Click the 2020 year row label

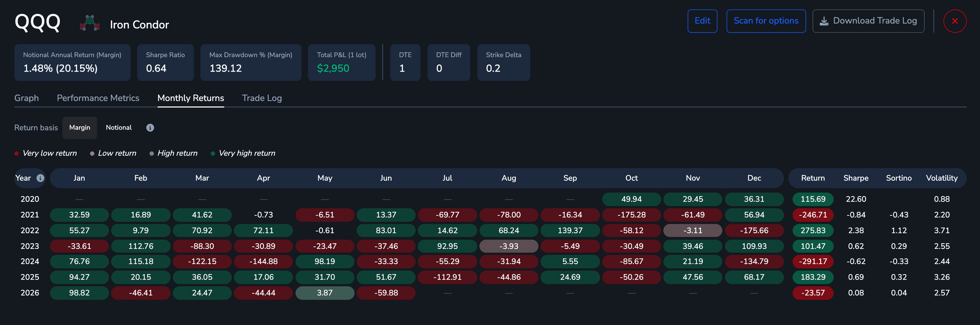pos(30,199)
